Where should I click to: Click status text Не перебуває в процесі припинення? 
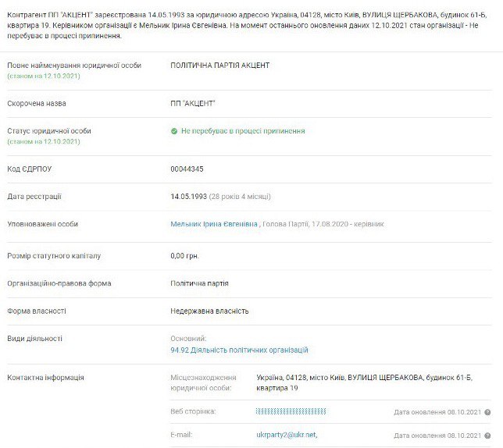(243, 131)
